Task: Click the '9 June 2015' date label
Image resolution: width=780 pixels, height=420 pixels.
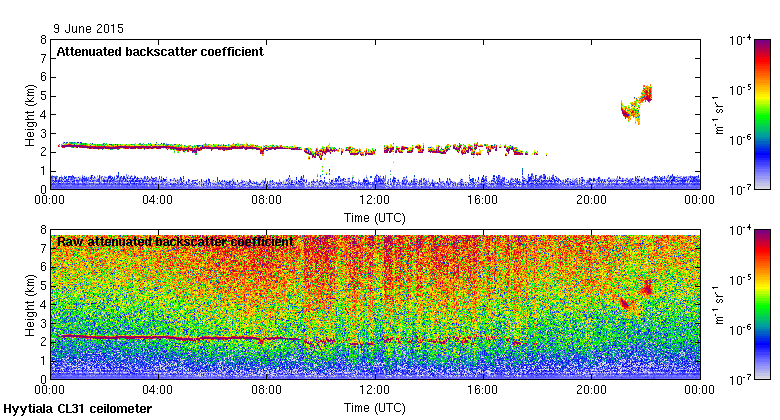Action: pos(89,29)
